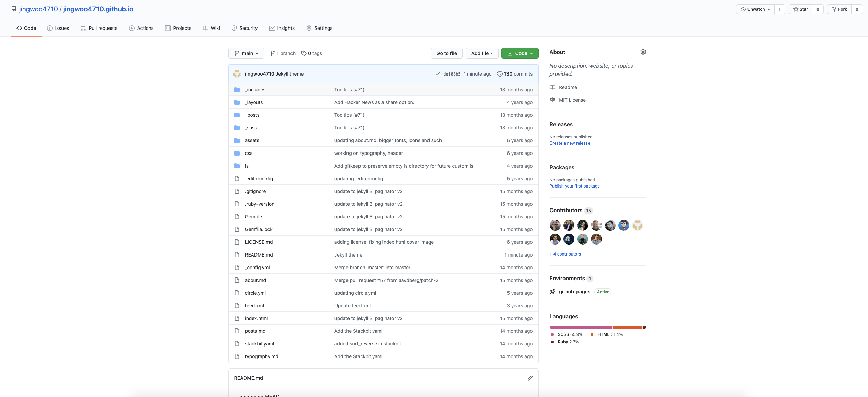Click the watchers count 1
The width and height of the screenshot is (868, 397).
tap(779, 9)
